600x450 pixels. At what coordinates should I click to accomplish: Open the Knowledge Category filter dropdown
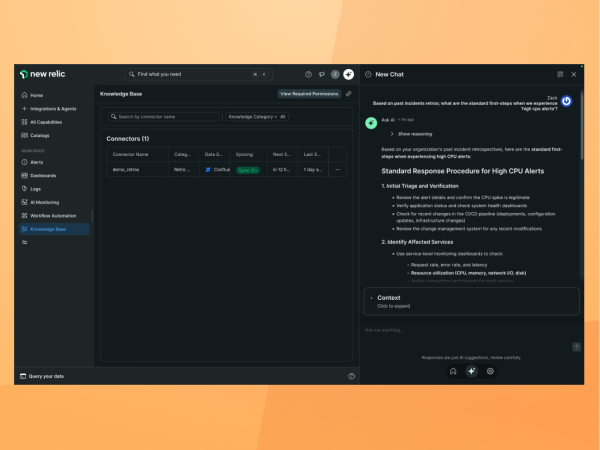[257, 117]
